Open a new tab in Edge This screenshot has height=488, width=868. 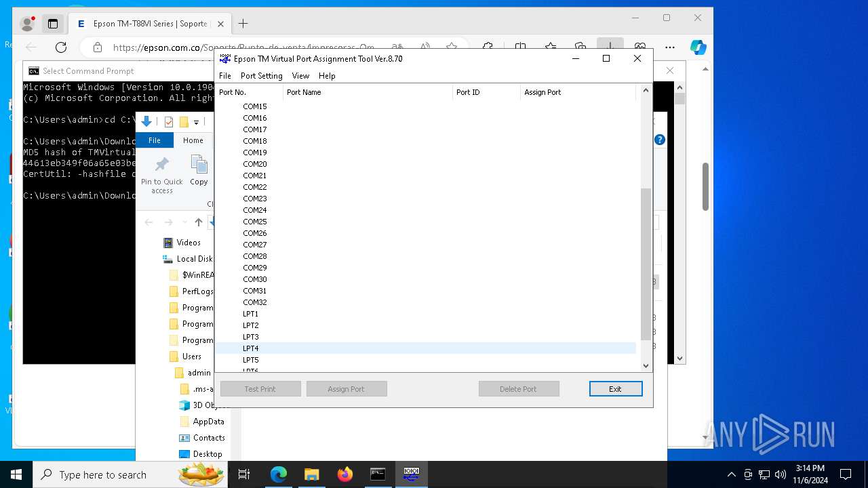coord(243,24)
